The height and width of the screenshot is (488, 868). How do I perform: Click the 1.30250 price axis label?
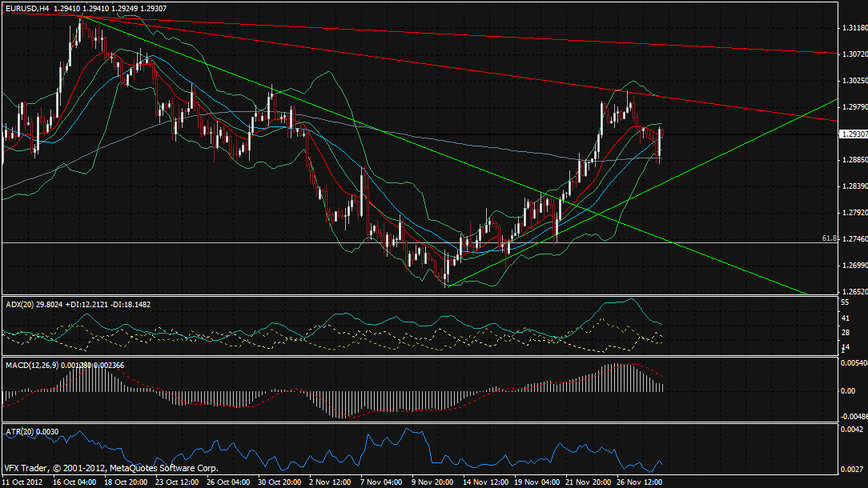click(853, 81)
